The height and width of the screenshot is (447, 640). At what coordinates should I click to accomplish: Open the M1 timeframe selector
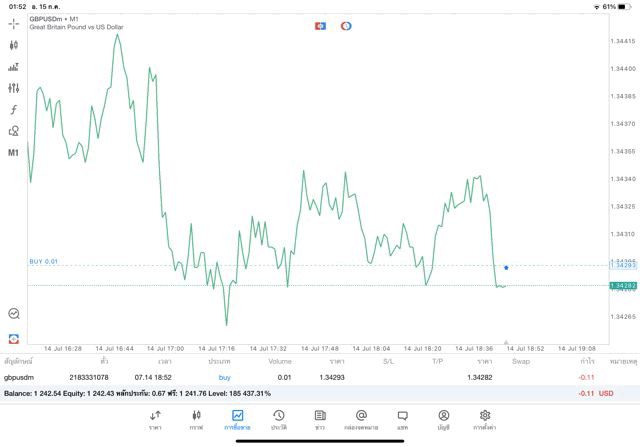(14, 153)
